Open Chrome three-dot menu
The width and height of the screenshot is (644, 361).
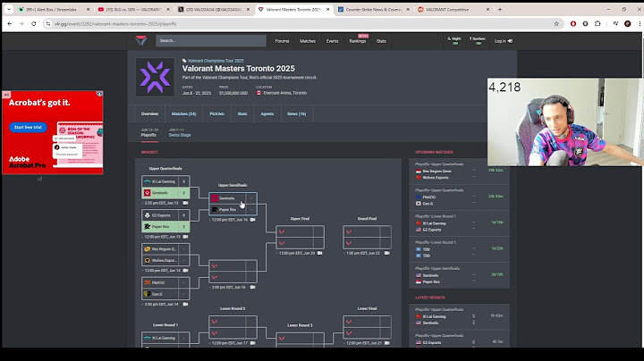pyautogui.click(x=640, y=24)
